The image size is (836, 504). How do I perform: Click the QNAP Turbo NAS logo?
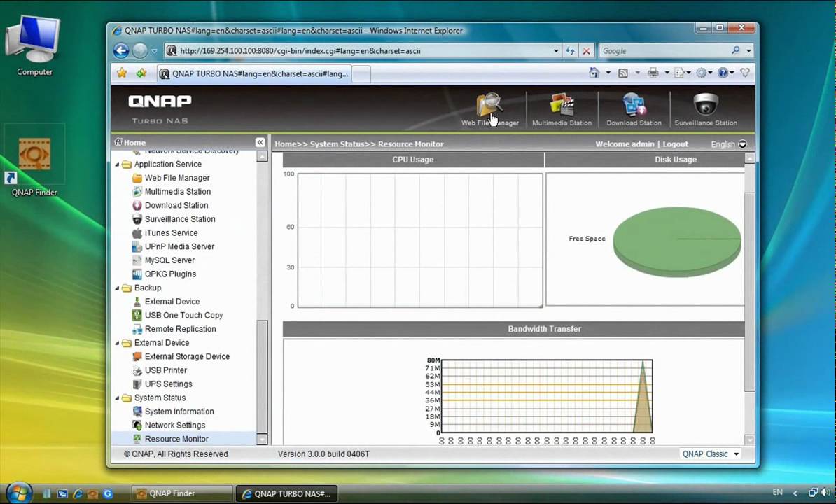tap(160, 109)
